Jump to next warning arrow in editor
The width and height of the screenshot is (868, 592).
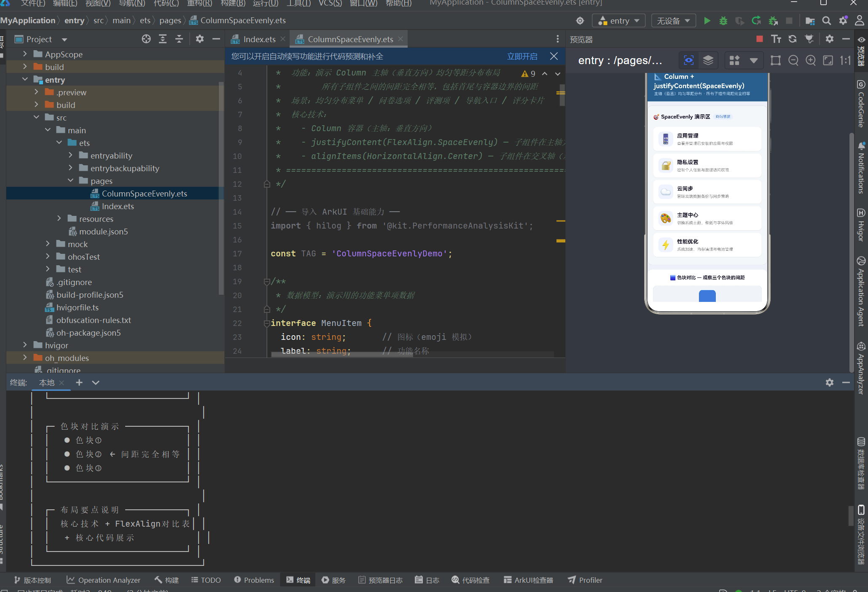point(558,74)
